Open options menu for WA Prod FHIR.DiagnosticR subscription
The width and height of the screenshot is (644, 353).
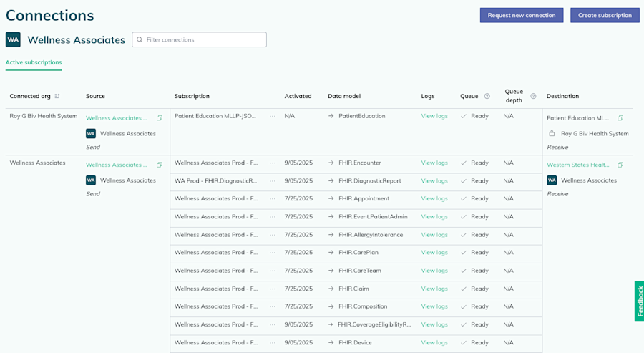(273, 181)
